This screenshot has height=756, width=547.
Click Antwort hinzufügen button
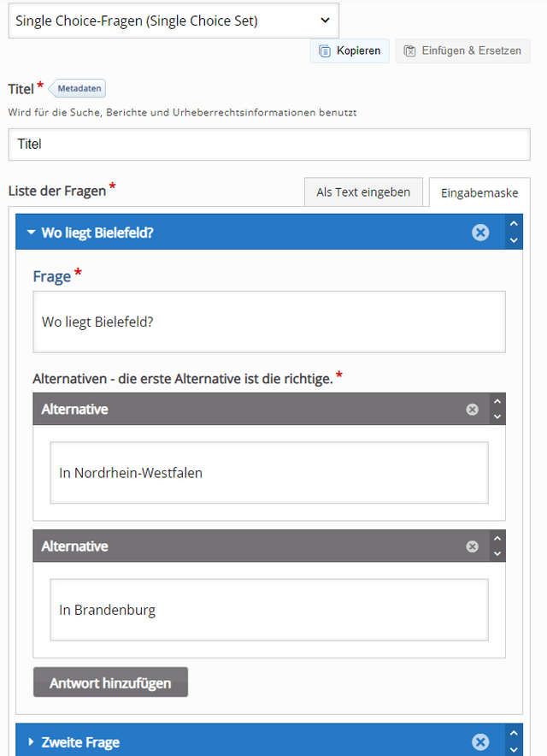110,682
